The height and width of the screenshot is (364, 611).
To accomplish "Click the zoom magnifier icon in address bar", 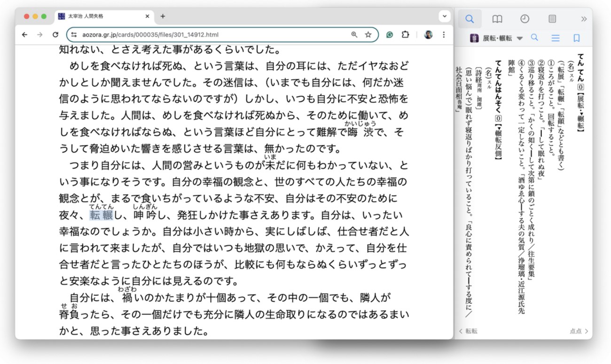I will (x=354, y=35).
